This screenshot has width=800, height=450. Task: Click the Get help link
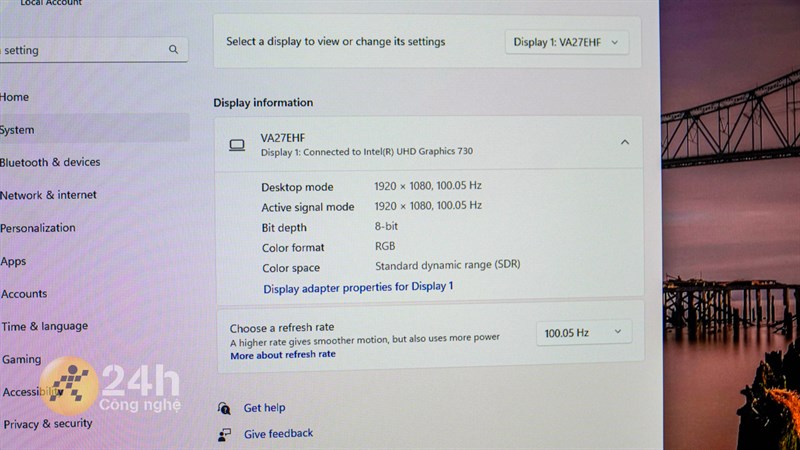coord(264,408)
